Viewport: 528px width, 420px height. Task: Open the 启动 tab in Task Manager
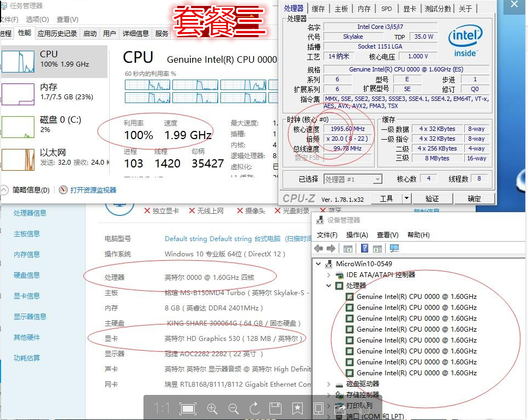click(90, 33)
